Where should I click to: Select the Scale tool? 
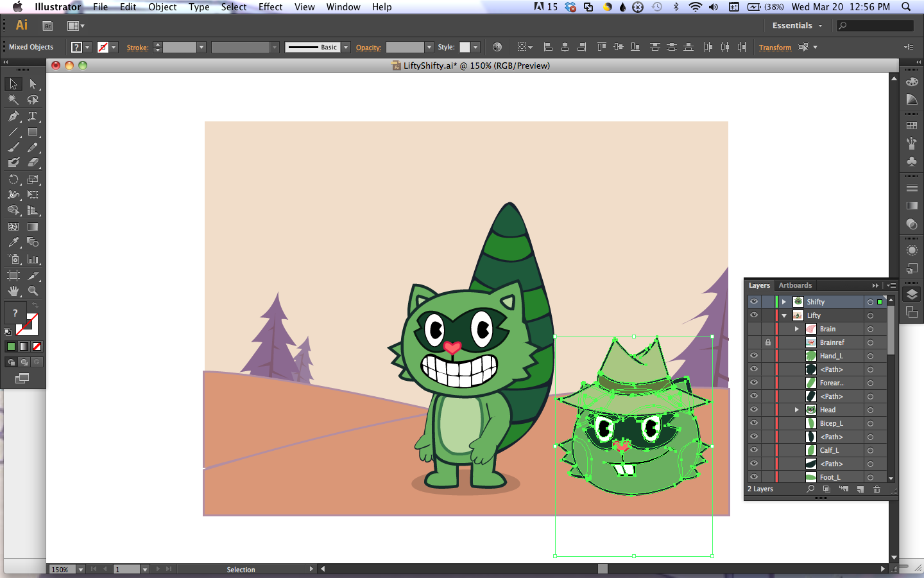[33, 179]
